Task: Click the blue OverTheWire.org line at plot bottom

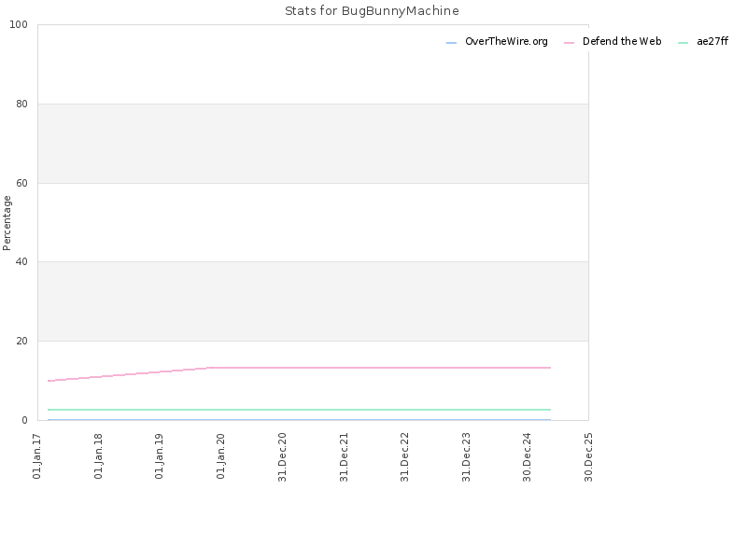Action: point(299,419)
